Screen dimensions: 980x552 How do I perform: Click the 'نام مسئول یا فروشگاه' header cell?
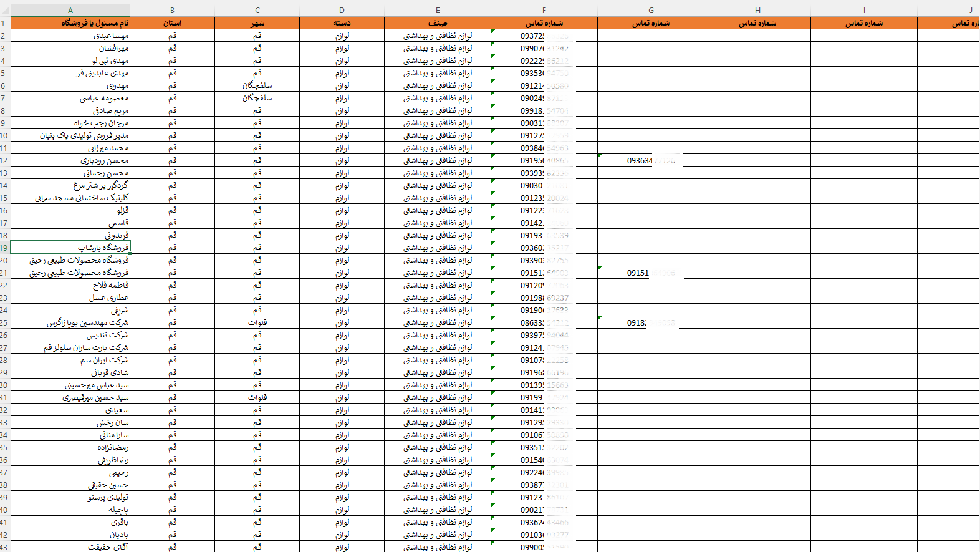click(70, 23)
